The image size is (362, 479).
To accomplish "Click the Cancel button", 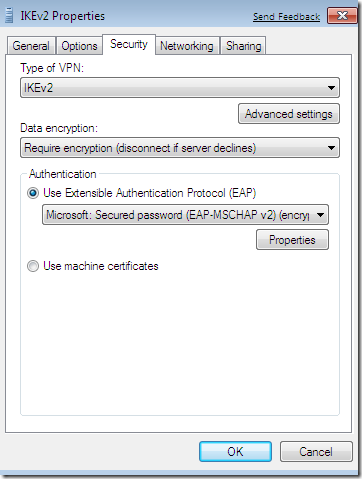I will point(316,452).
